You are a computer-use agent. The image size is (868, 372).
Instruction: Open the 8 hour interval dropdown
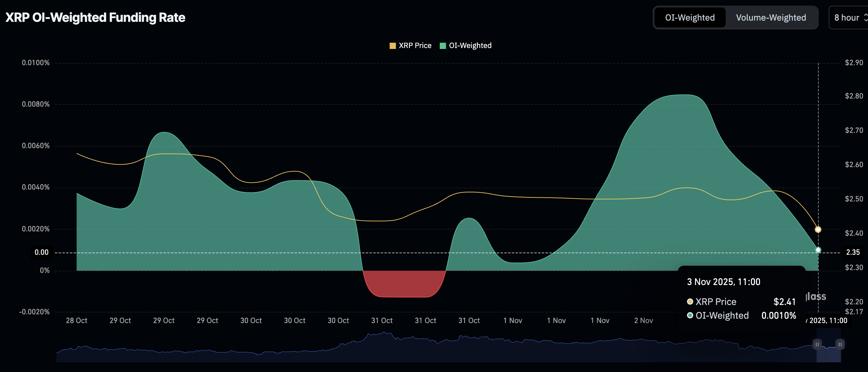click(846, 17)
